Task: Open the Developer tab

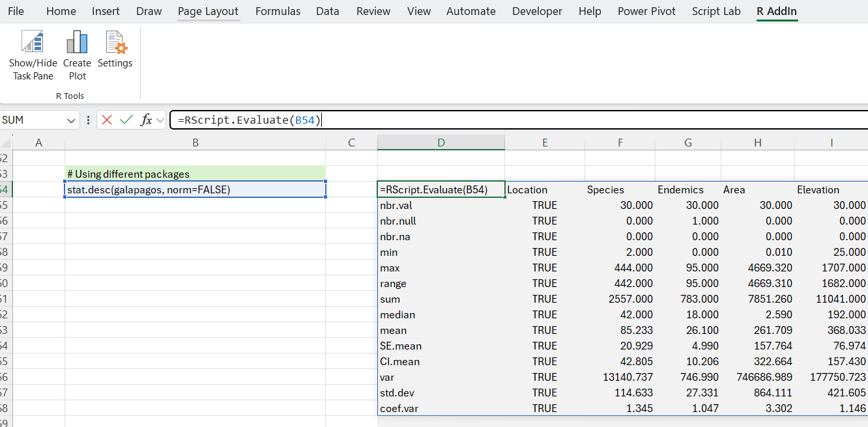Action: 538,11
